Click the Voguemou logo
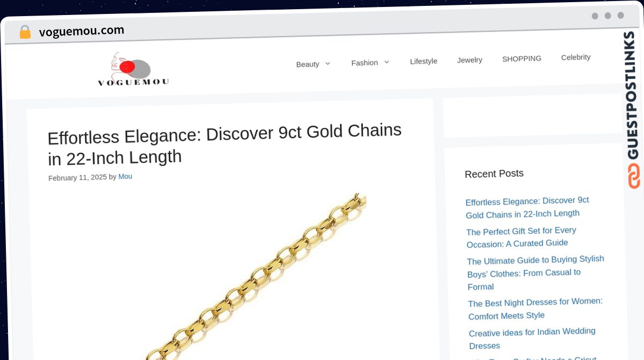The image size is (644, 360). coord(133,70)
